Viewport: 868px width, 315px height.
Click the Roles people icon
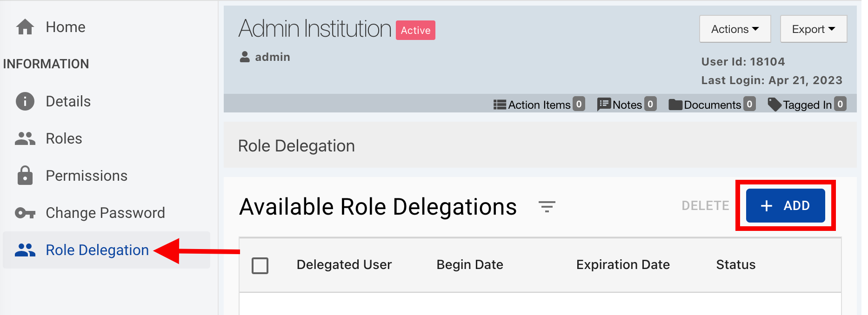pos(25,138)
